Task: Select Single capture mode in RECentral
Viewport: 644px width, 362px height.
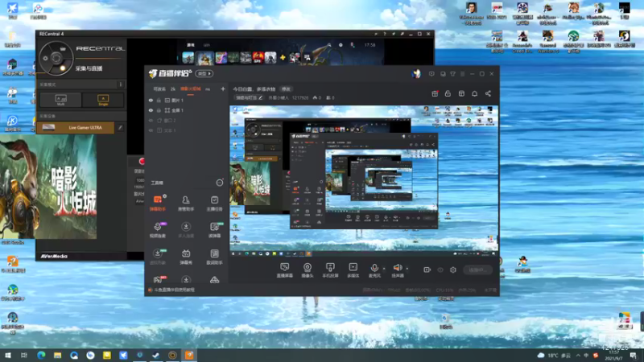Action: [x=103, y=100]
